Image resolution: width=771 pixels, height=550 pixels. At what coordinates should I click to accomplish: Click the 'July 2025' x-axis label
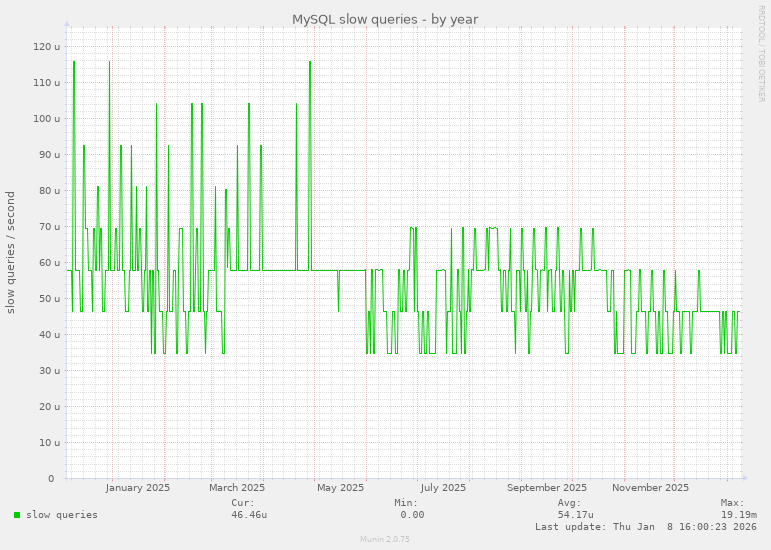pyautogui.click(x=443, y=488)
